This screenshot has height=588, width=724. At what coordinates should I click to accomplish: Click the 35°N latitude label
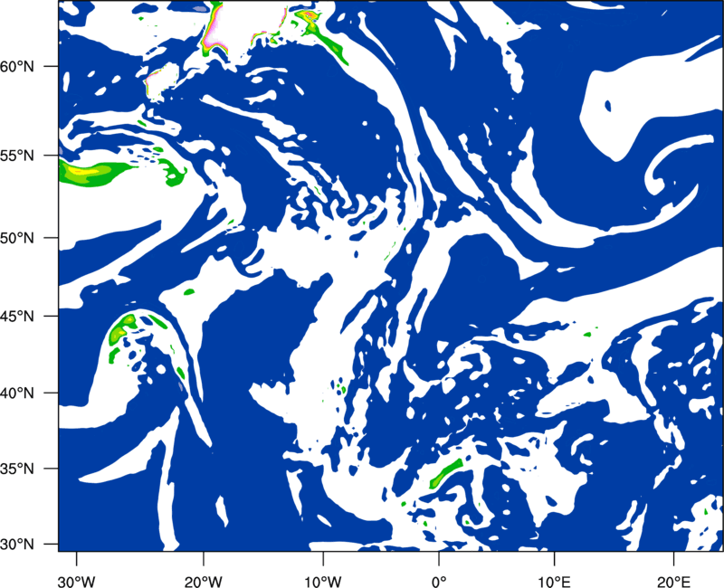coord(17,469)
